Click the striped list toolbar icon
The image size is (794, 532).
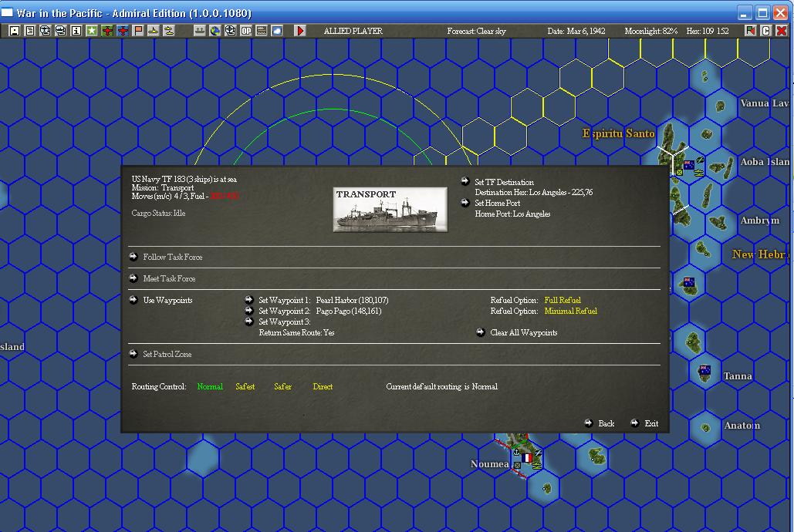(x=262, y=31)
